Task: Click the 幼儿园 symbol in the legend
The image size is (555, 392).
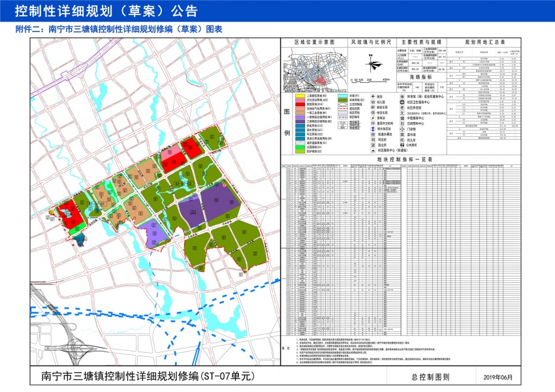Action: (373, 102)
